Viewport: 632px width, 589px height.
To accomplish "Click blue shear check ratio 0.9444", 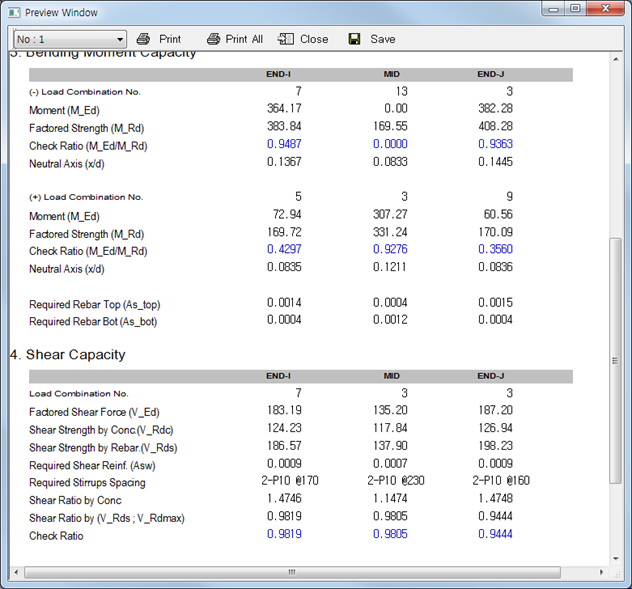I will pyautogui.click(x=495, y=534).
